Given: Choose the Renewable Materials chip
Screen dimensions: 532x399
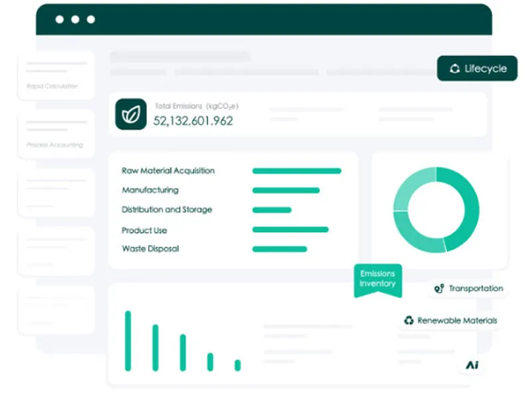Looking at the screenshot, I should tap(450, 321).
